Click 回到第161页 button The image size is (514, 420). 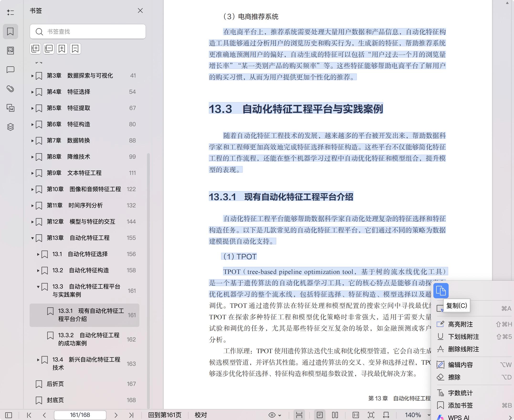tap(165, 415)
